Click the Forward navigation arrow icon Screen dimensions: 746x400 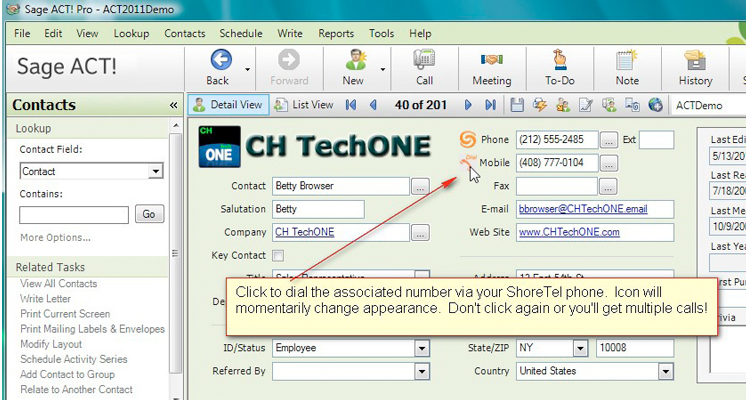[289, 60]
